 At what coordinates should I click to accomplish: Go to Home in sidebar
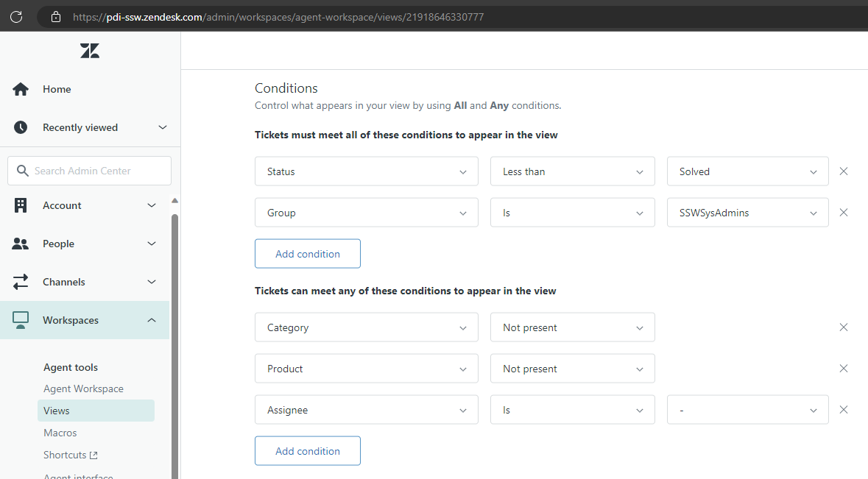click(x=57, y=89)
